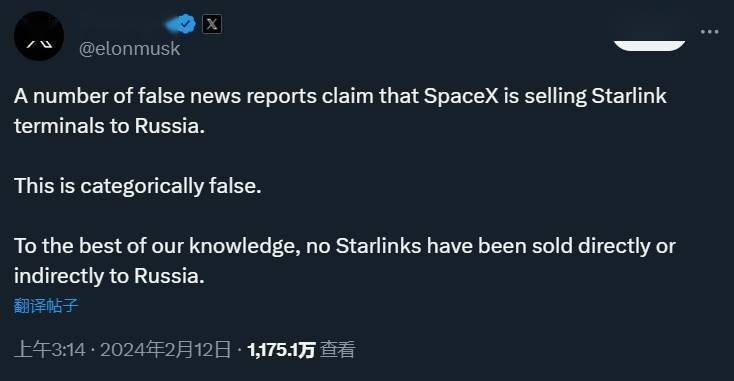Image resolution: width=734 pixels, height=381 pixels.
Task: Click the blue verified checkmark badge
Action: tap(186, 23)
